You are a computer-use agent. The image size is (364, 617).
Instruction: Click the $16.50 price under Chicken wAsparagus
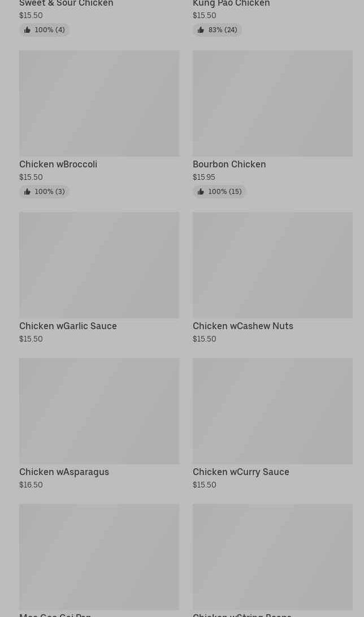click(x=31, y=485)
